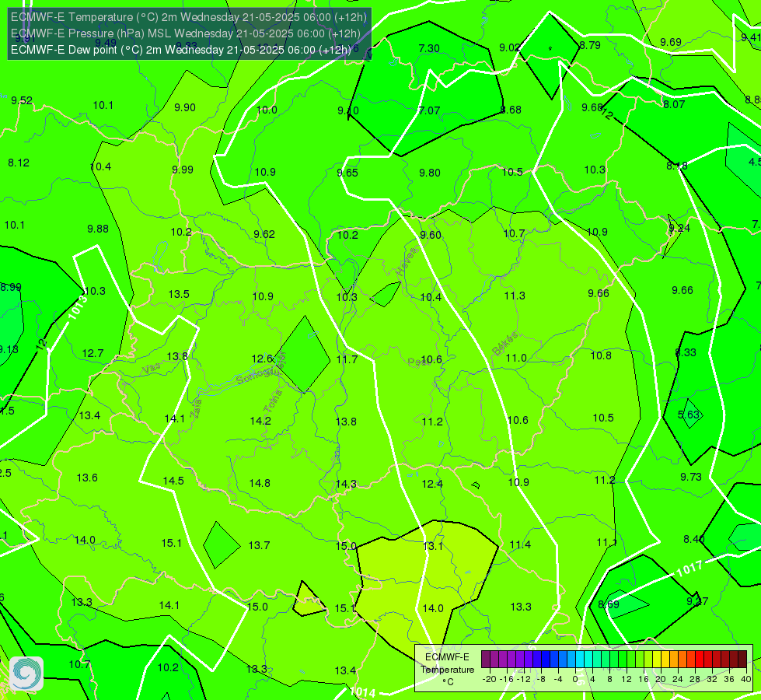Click the 14.2 temperature value
Image resolution: width=761 pixels, height=700 pixels.
[x=260, y=421]
